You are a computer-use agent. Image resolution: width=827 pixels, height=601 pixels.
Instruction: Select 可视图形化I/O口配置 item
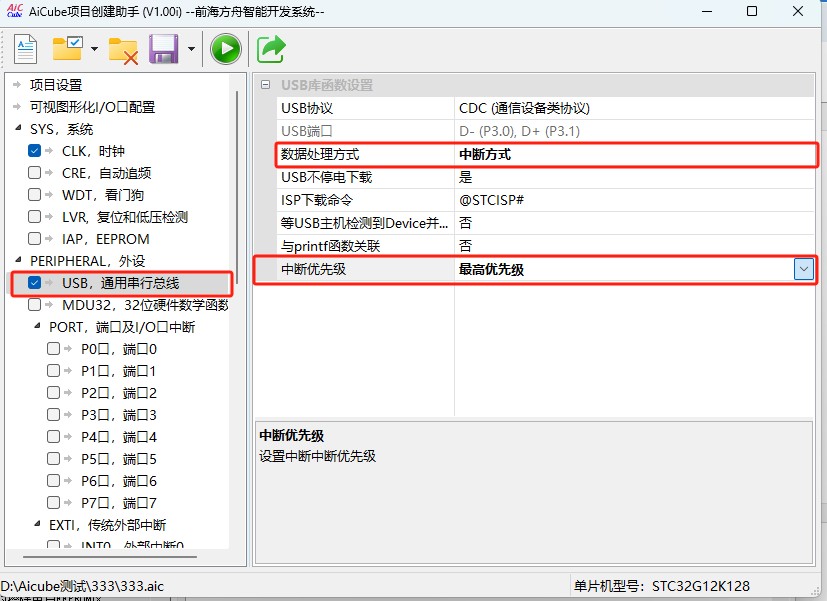(92, 107)
